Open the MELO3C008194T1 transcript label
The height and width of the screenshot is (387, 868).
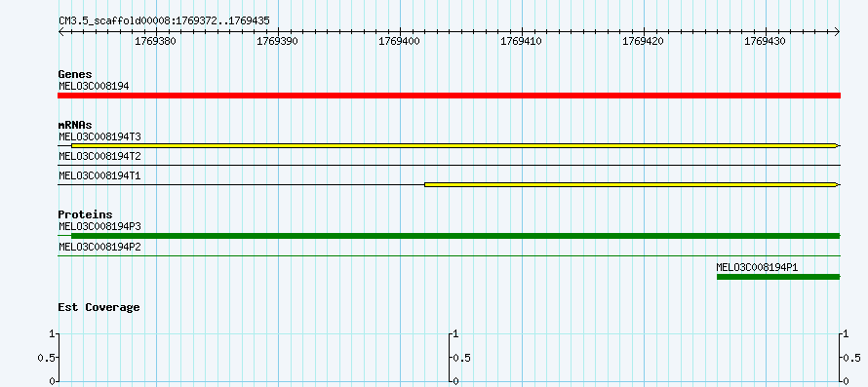click(99, 176)
